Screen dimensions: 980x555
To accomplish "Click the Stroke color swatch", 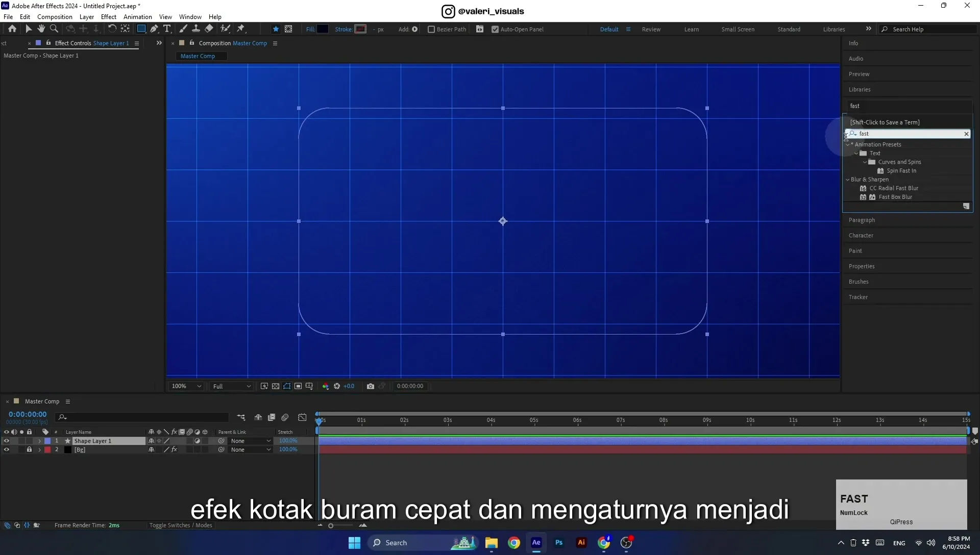I will click(x=361, y=29).
